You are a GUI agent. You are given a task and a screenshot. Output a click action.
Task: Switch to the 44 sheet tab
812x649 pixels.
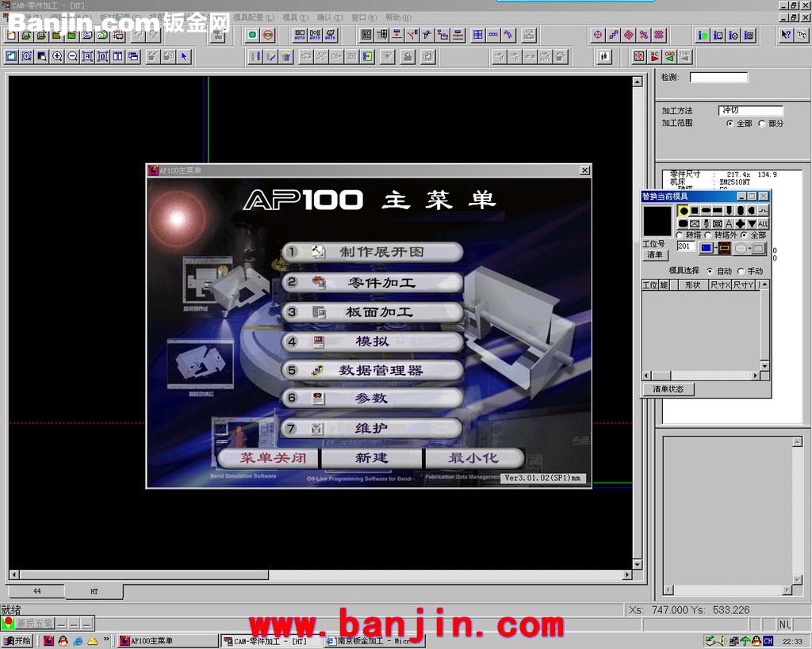pyautogui.click(x=36, y=590)
